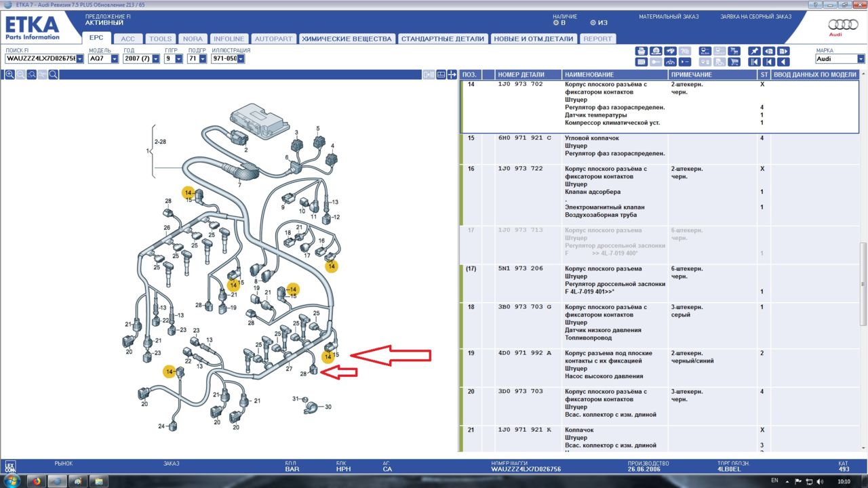Switch to the EPC tab
This screenshot has height=488, width=868.
[96, 39]
